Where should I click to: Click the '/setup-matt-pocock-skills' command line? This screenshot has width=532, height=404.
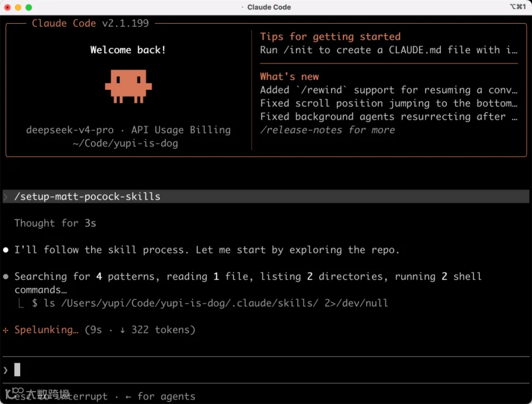[x=265, y=196]
